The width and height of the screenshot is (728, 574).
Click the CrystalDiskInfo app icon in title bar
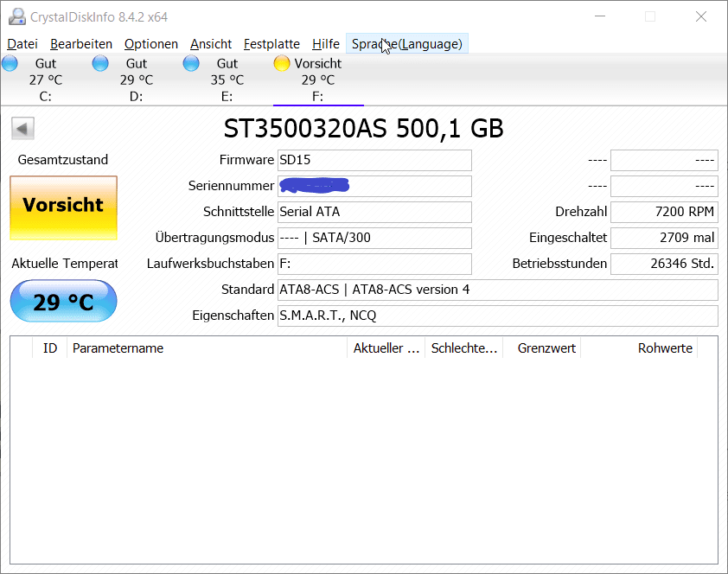point(17,16)
